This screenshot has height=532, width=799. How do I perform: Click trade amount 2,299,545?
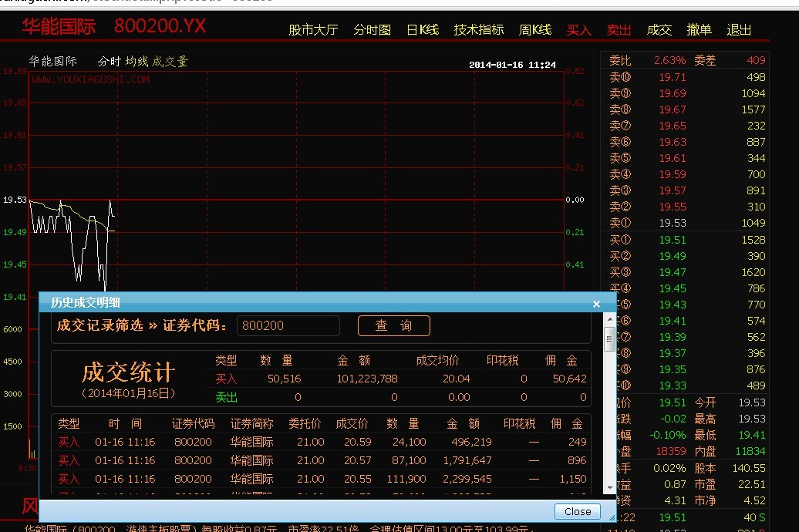coord(467,479)
